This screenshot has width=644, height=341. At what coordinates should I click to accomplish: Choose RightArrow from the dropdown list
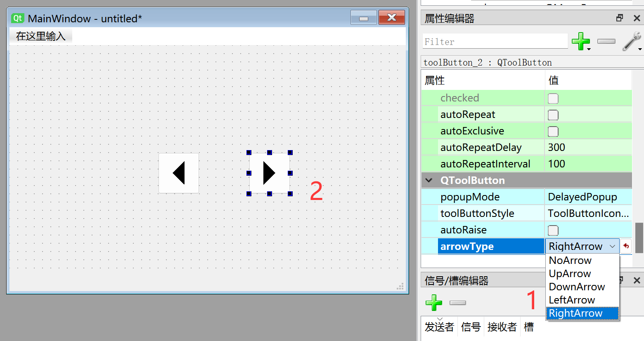tap(582, 313)
